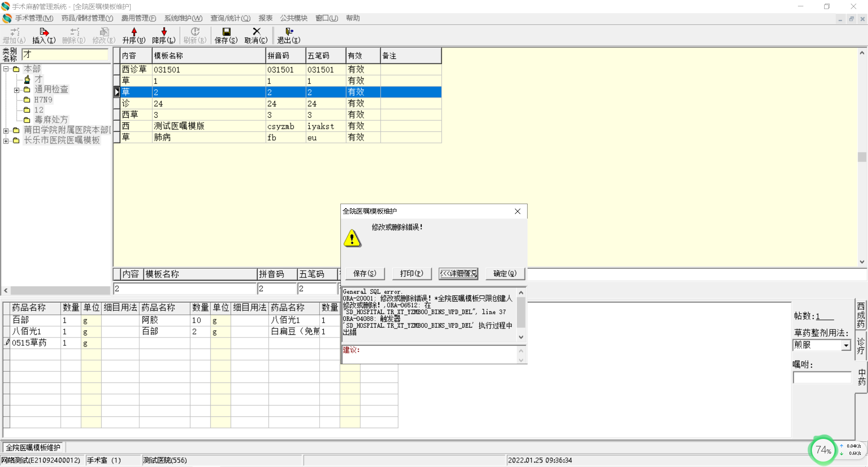Click the 阿胶 drug name cell
This screenshot has width=868, height=467.
[165, 320]
